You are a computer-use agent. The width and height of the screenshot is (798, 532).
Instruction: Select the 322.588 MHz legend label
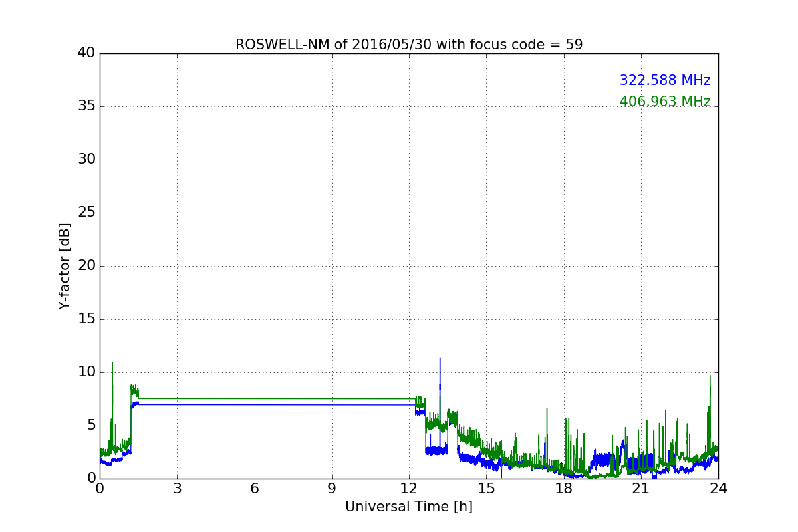665,80
